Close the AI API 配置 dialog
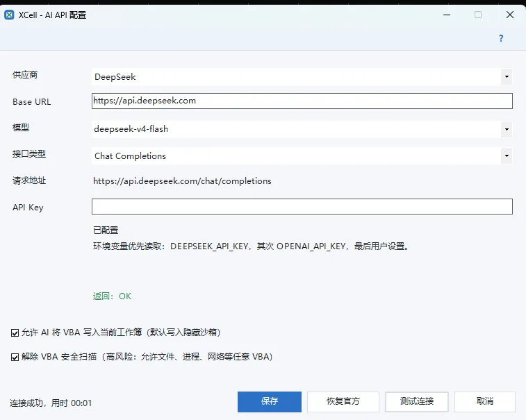 click(510, 15)
